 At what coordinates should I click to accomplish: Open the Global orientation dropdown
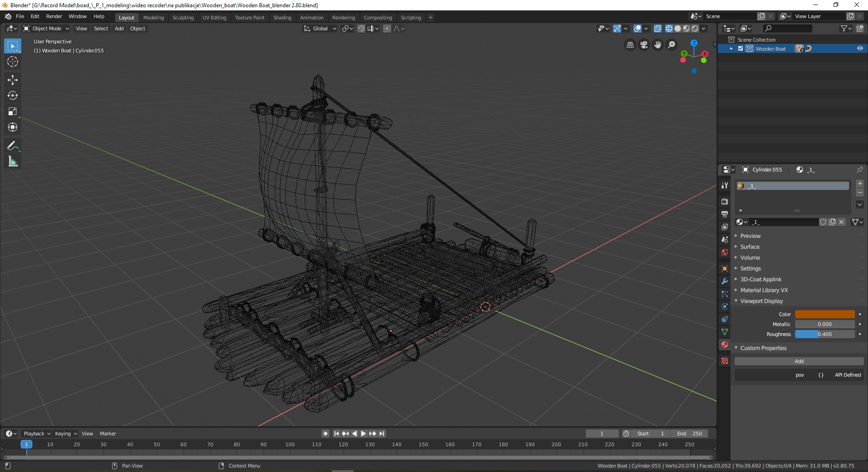click(320, 28)
